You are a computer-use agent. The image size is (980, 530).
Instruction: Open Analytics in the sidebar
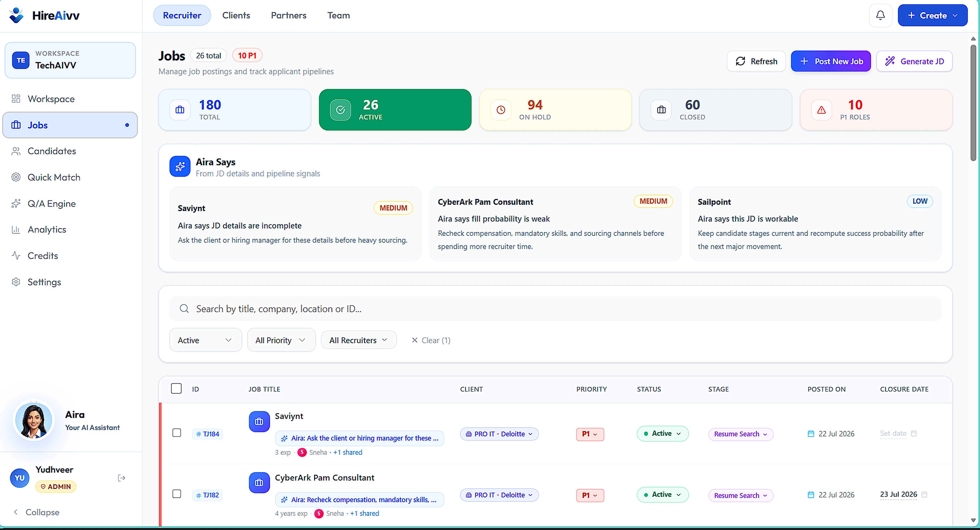pos(70,229)
